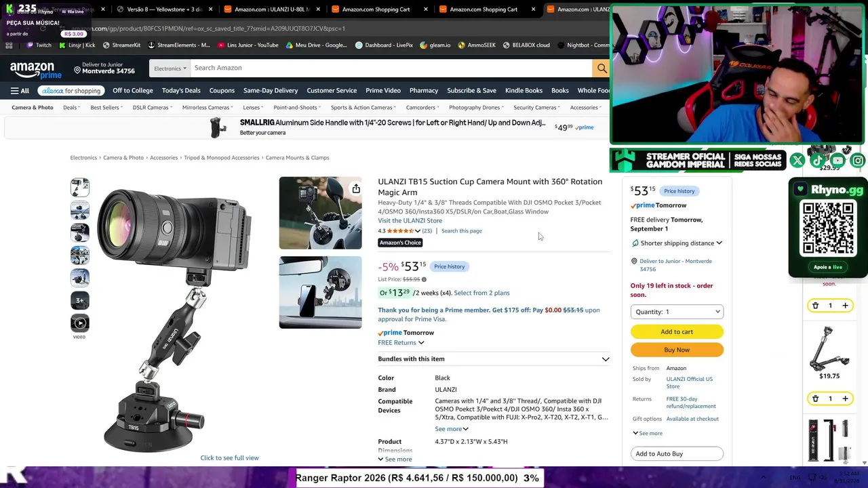The height and width of the screenshot is (488, 868).
Task: Open the DSLR Cameras dropdown
Action: click(153, 108)
